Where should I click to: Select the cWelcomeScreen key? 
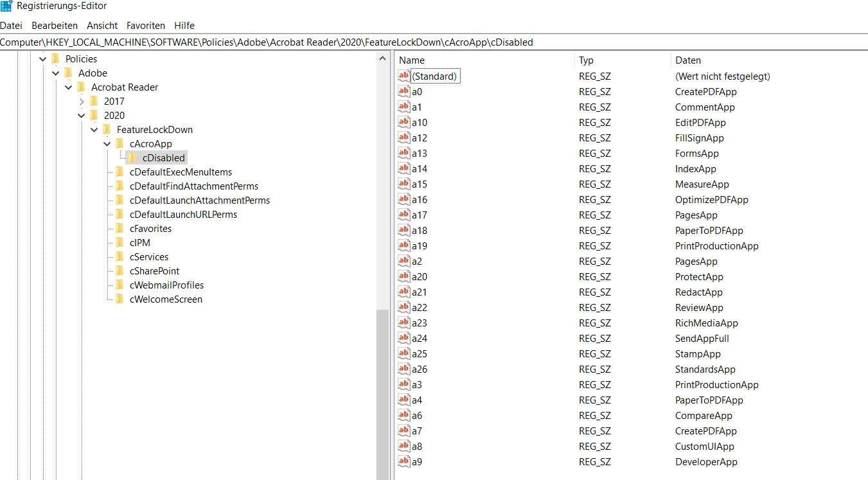(x=166, y=299)
